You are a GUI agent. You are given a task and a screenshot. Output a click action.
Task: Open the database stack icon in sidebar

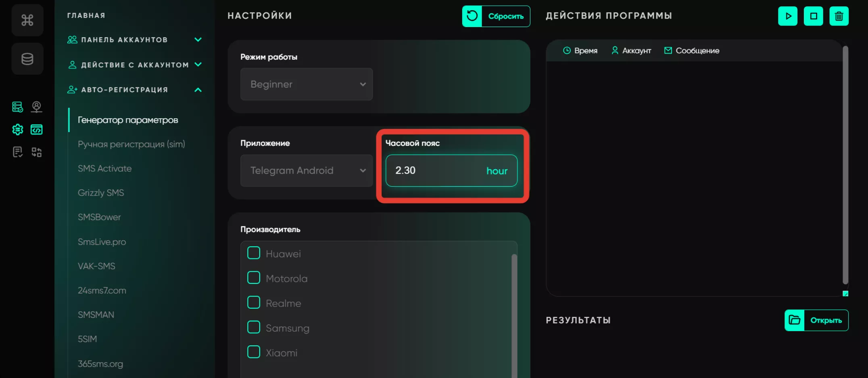point(27,59)
